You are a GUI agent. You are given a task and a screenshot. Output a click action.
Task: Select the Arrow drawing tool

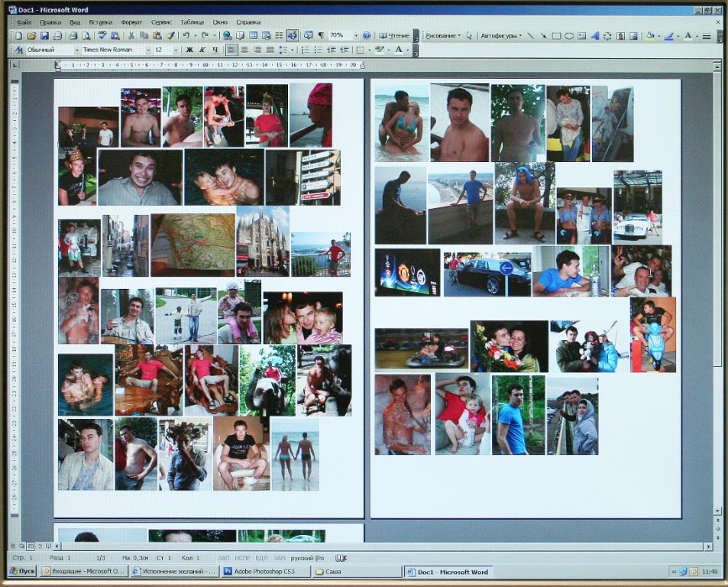543,36
